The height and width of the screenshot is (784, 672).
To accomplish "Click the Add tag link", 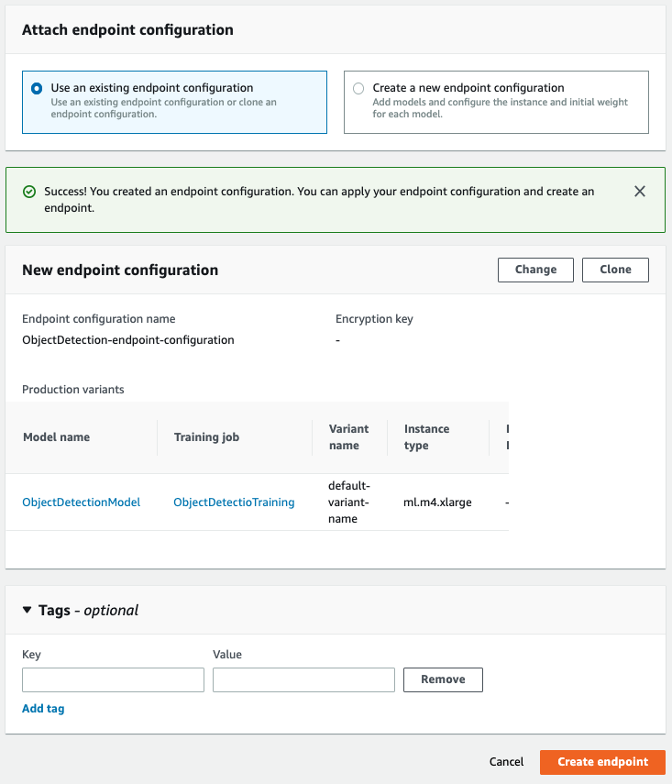I will coord(43,709).
